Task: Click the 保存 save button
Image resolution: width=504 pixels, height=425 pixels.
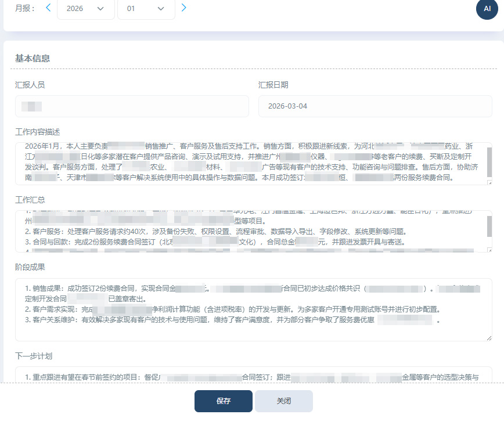Action: (223, 401)
